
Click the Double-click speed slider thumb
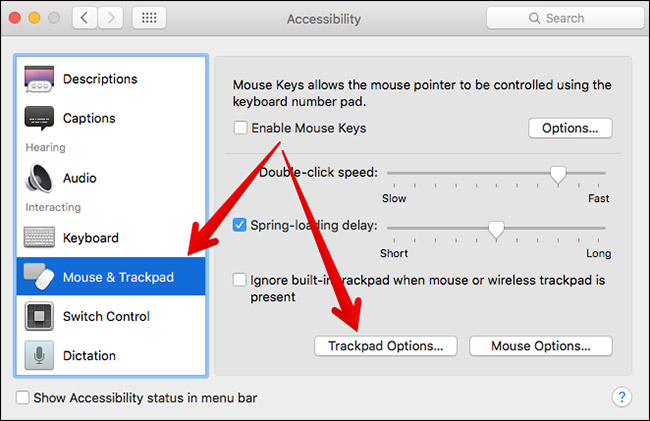click(x=558, y=174)
